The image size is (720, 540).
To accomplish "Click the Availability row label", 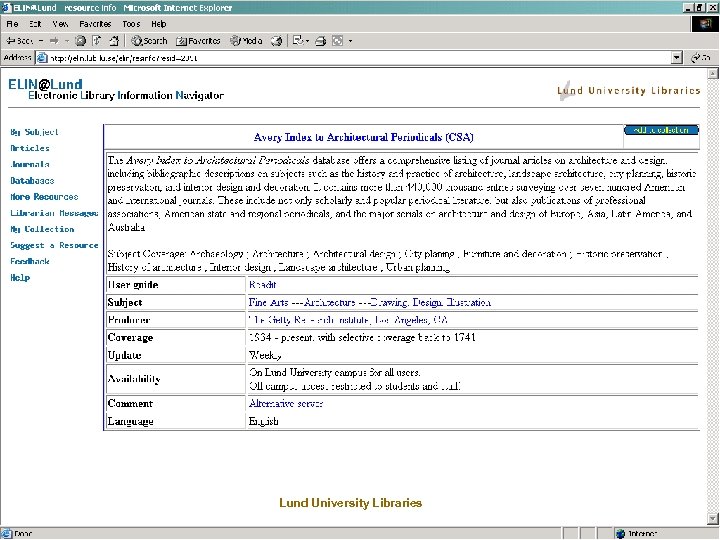I will point(134,379).
